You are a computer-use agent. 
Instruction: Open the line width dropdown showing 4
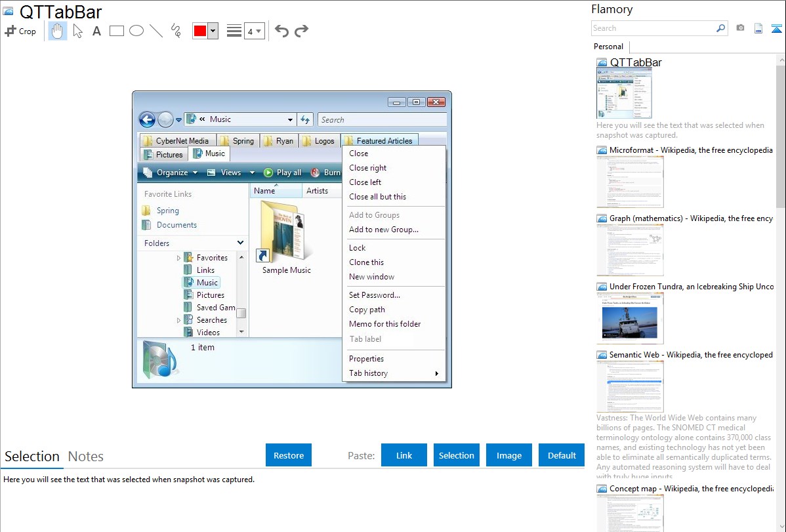pyautogui.click(x=255, y=31)
